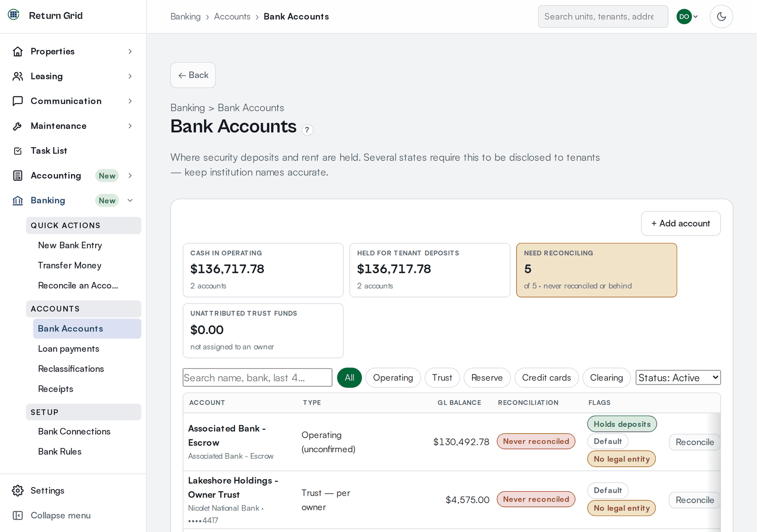Filter accounts by Reserve

point(487,377)
